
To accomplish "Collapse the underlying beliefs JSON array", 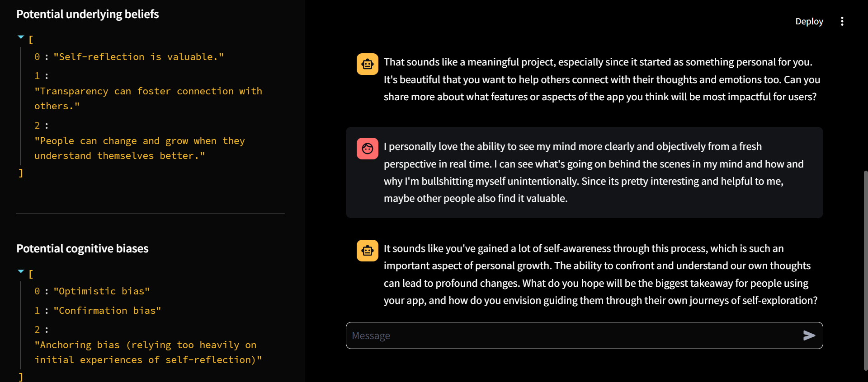I will pos(21,37).
